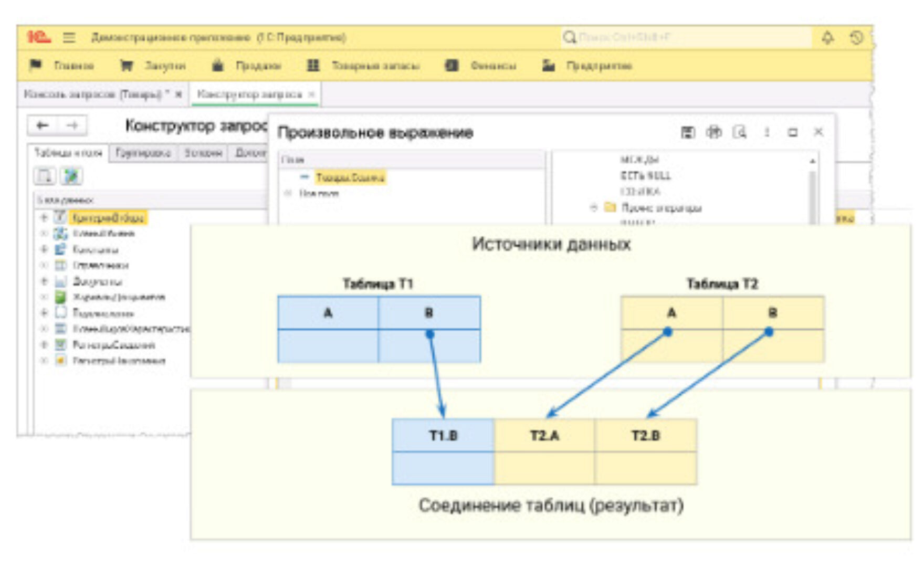Expand the КритерийОтбора tree node
Viewport: 924px width, 567px height.
point(44,215)
